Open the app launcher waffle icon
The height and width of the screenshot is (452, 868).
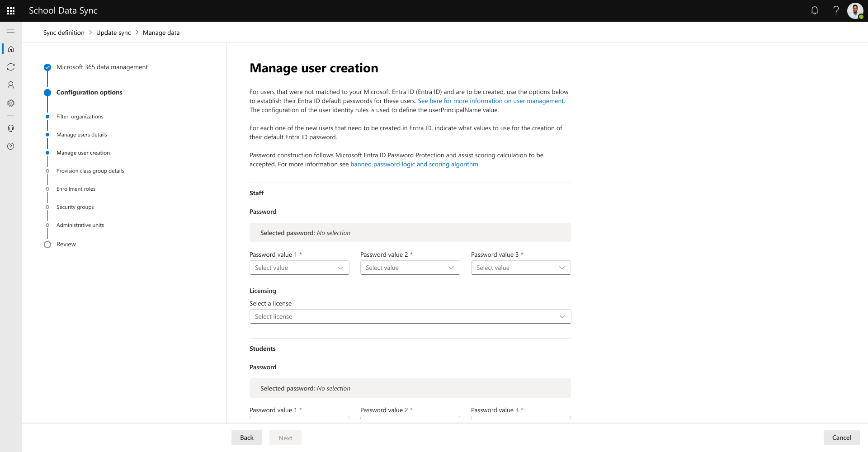tap(11, 11)
